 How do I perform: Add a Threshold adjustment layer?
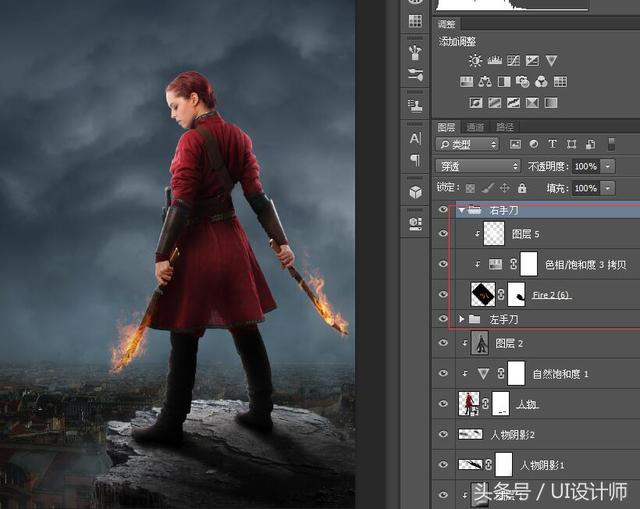pyautogui.click(x=513, y=102)
